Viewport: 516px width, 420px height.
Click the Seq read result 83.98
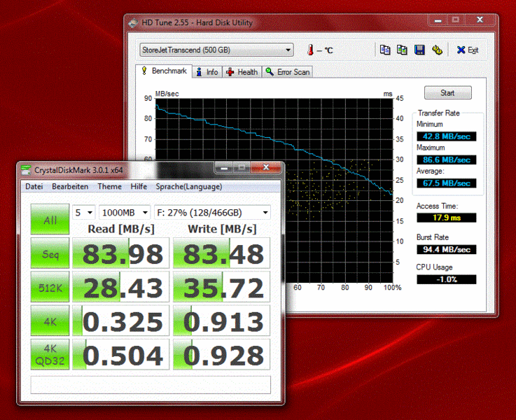(x=120, y=253)
